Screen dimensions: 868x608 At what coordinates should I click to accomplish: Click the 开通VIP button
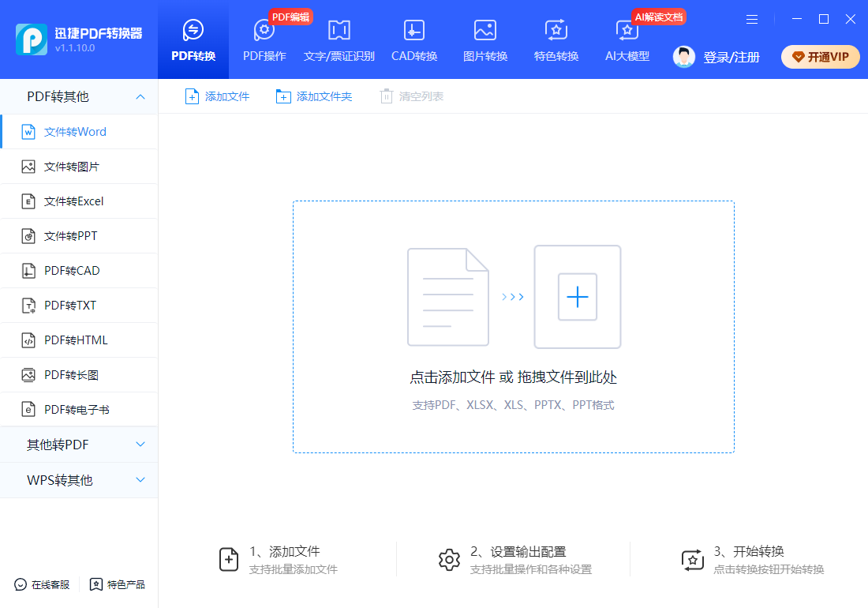coord(820,56)
